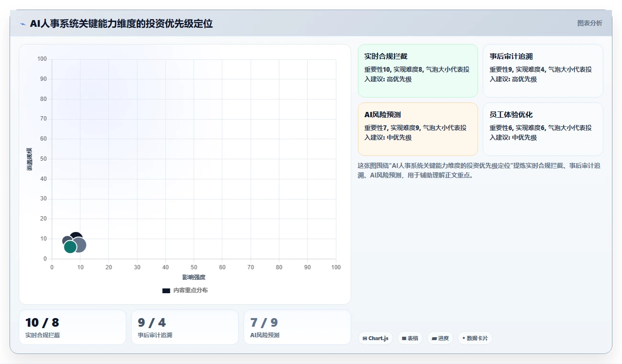The image size is (622, 364).
Task: Click the x-axis tick label 50
Action: [x=194, y=267]
